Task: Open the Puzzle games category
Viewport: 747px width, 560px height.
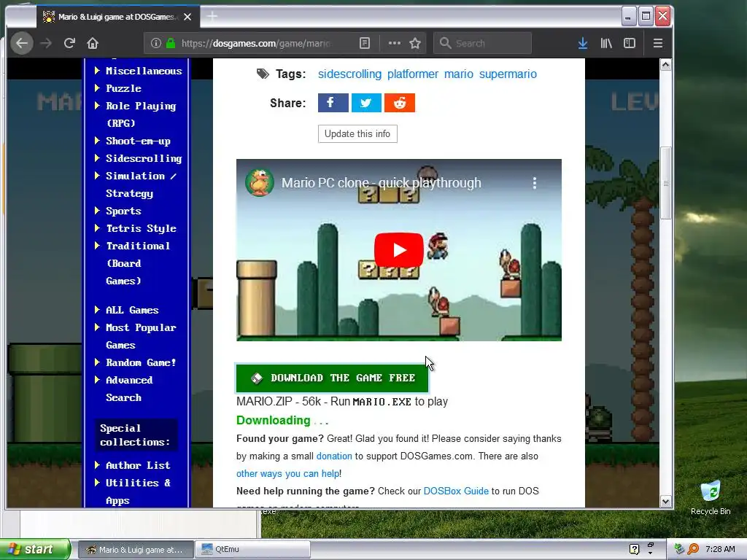Action: pyautogui.click(x=123, y=88)
